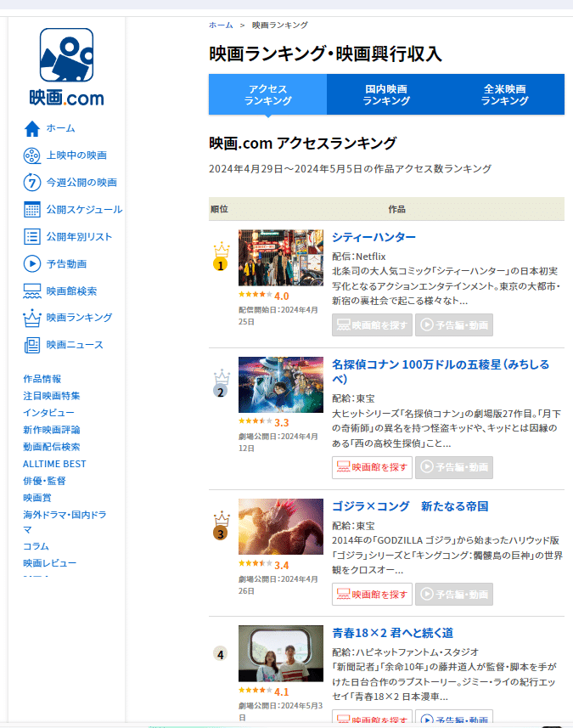Select the アクセスランキング tab
573x728 pixels.
point(267,94)
